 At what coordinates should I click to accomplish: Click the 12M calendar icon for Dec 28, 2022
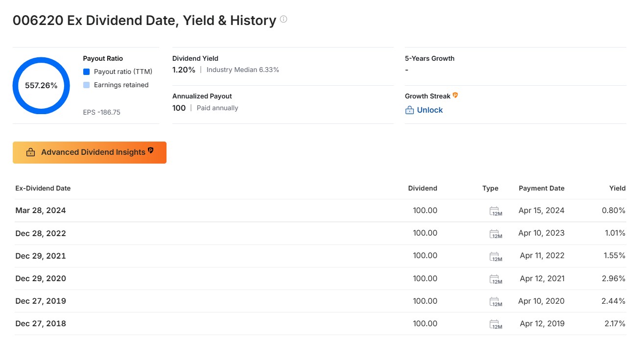(x=496, y=234)
